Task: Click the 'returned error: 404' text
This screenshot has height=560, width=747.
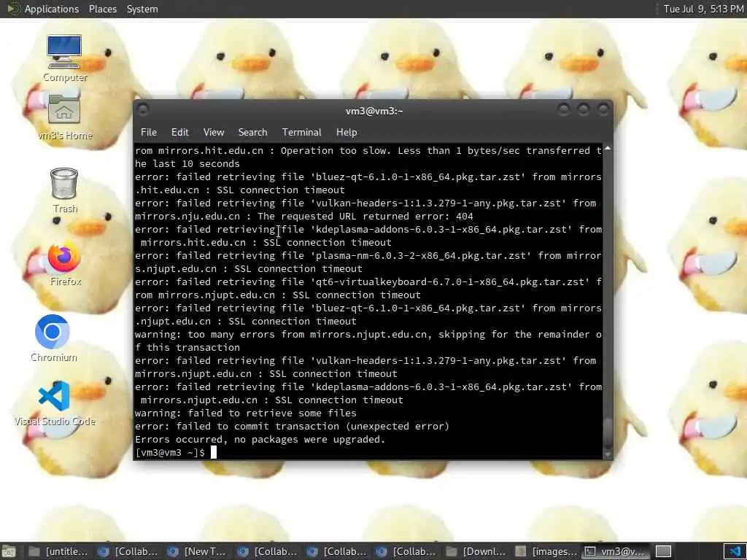Action: pyautogui.click(x=418, y=216)
